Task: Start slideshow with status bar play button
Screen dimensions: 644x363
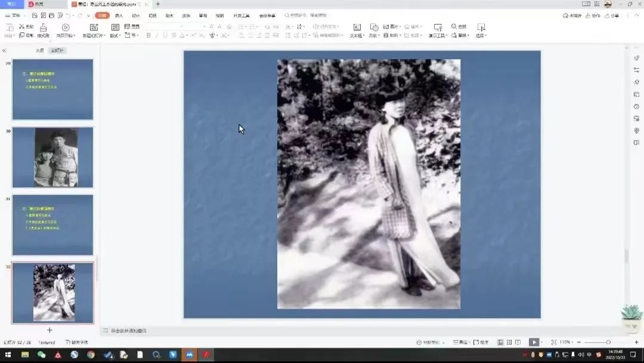Action: 534,342
